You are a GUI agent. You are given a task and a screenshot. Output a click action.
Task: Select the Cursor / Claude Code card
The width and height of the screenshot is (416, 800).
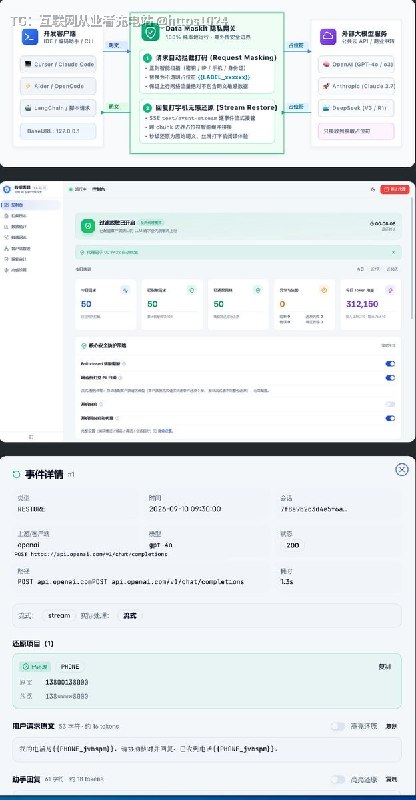pos(58,64)
